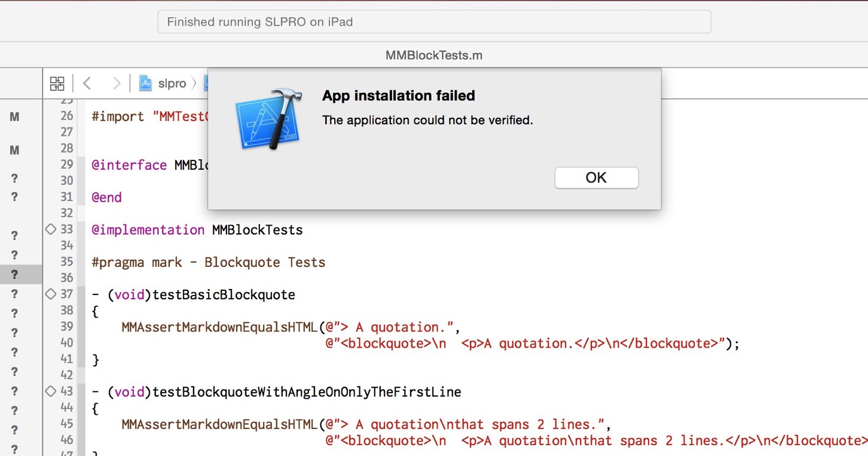Click the "> A quotation." string on line 39
This screenshot has height=456, width=868.
click(390, 327)
